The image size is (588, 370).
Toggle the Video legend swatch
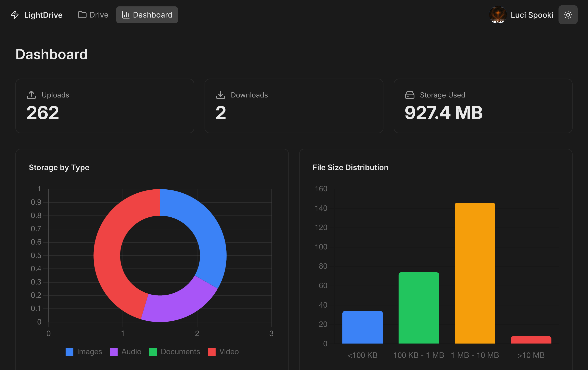(x=212, y=352)
